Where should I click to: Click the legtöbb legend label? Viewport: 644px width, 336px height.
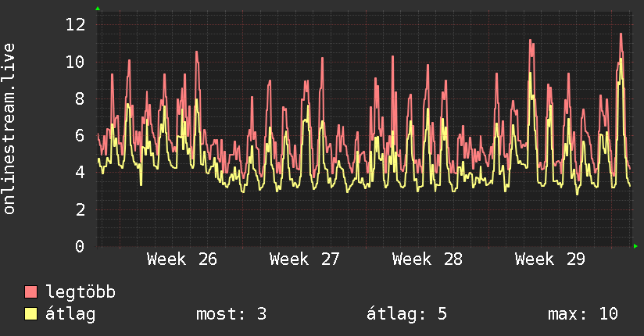point(80,292)
